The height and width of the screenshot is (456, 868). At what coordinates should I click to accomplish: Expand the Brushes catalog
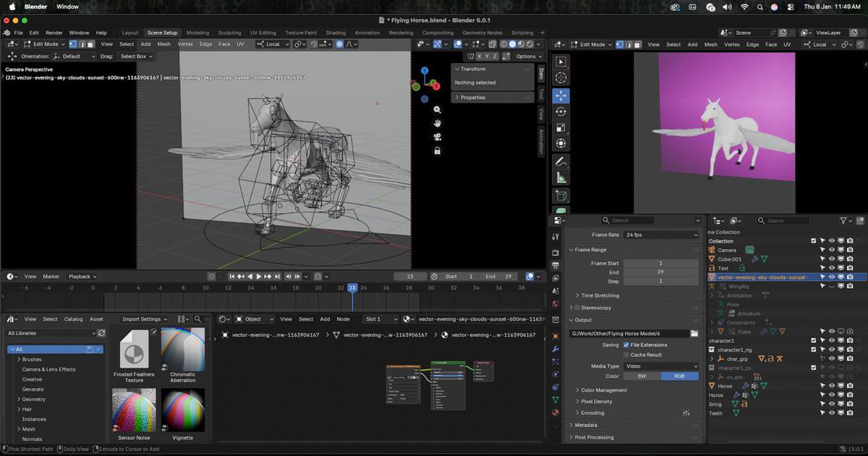(19, 360)
